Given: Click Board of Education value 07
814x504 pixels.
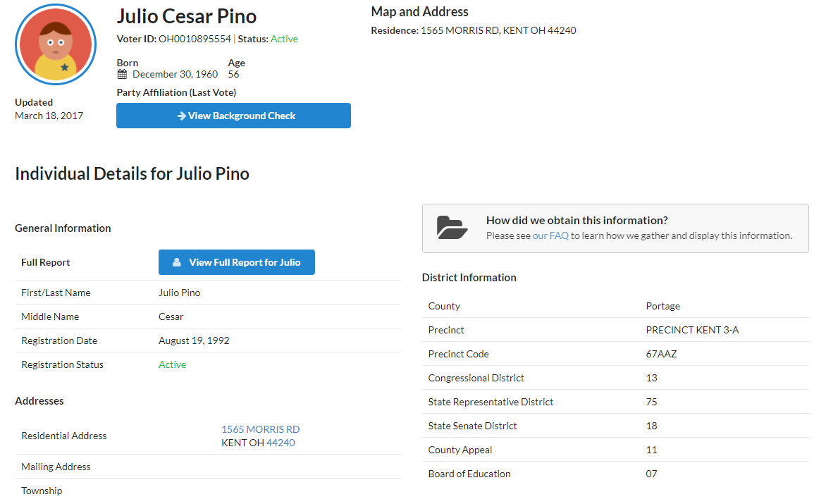Looking at the screenshot, I should coord(651,474).
